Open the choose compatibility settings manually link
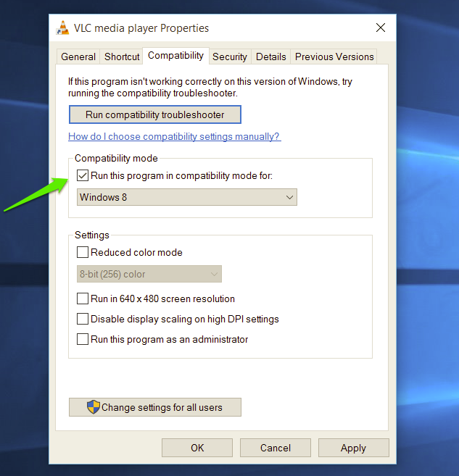The width and height of the screenshot is (459, 476). click(174, 137)
